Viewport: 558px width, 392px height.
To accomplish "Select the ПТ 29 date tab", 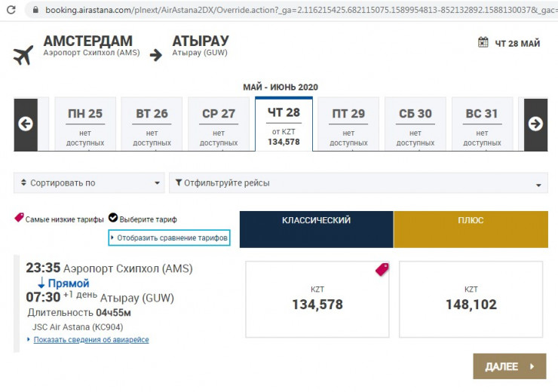I will point(348,124).
